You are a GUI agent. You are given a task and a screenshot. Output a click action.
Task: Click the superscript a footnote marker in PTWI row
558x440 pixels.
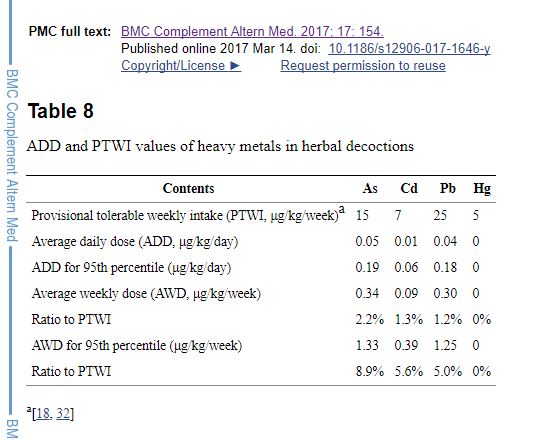342,209
